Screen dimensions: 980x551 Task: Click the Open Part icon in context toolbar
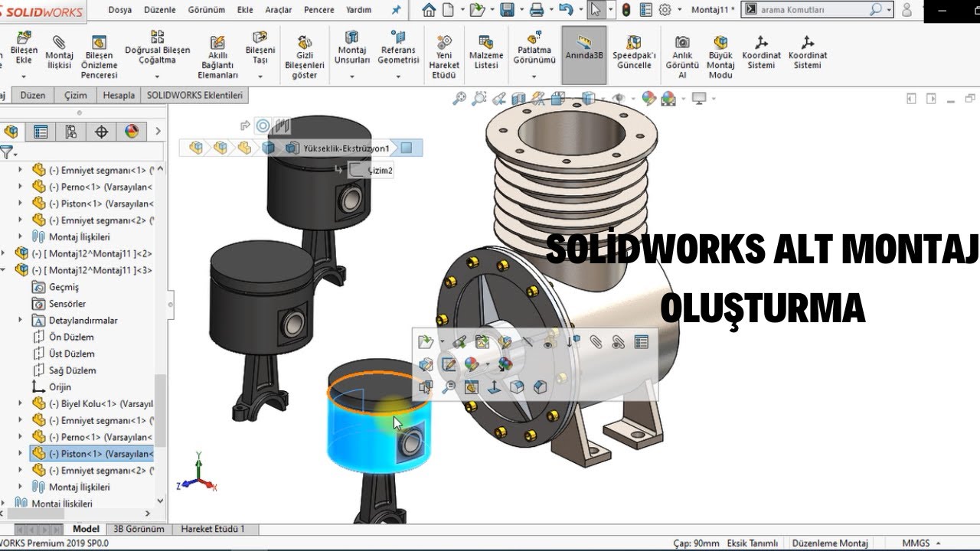(x=426, y=342)
